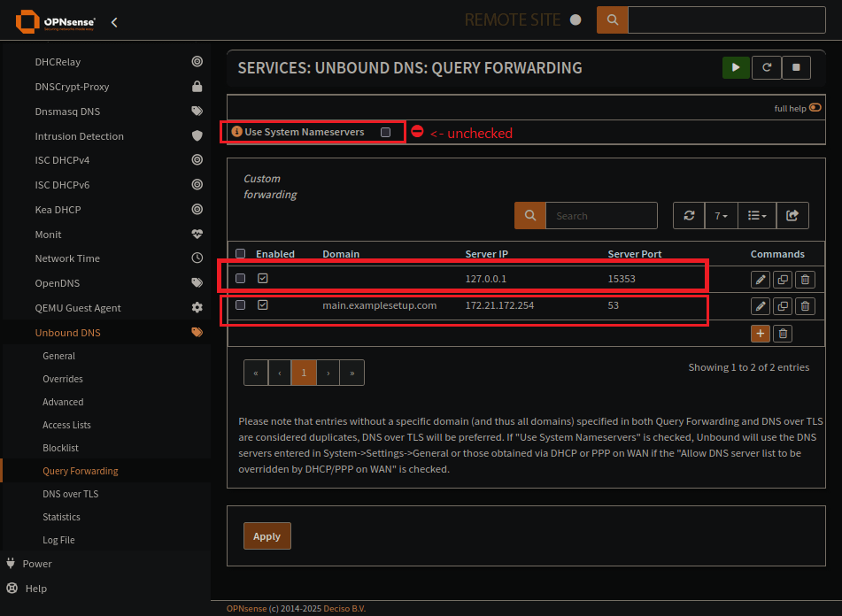Go to previous page of results

280,373
